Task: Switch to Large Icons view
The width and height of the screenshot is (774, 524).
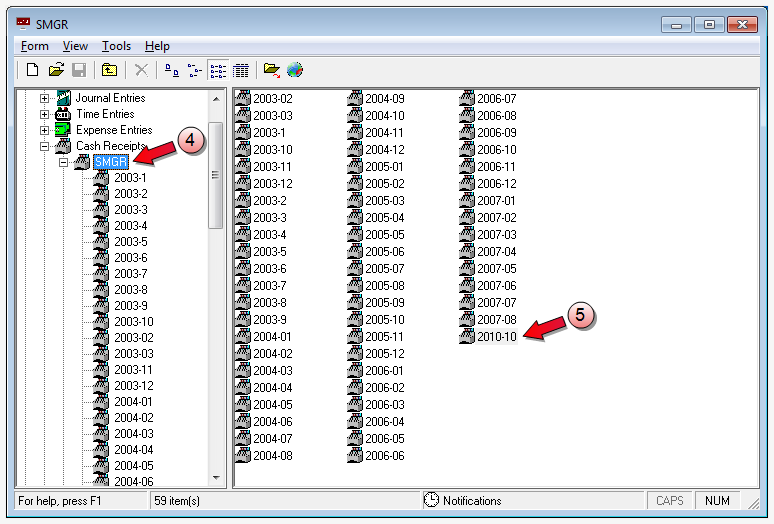Action: (171, 70)
